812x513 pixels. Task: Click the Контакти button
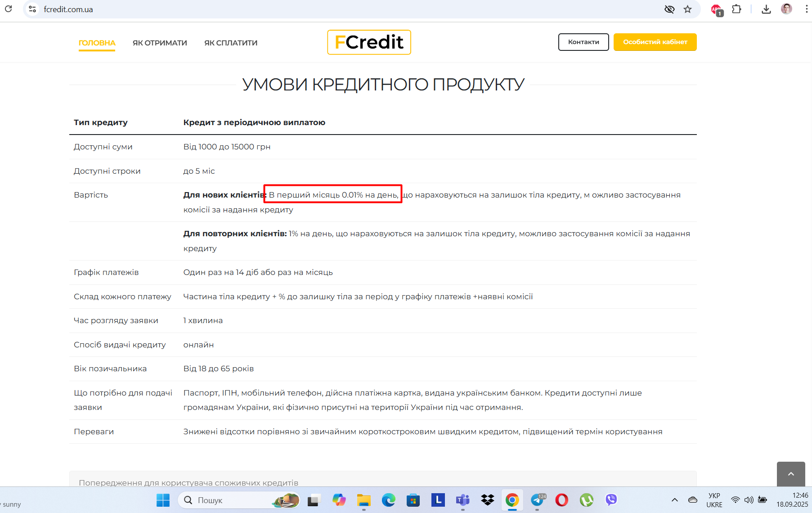pos(583,42)
